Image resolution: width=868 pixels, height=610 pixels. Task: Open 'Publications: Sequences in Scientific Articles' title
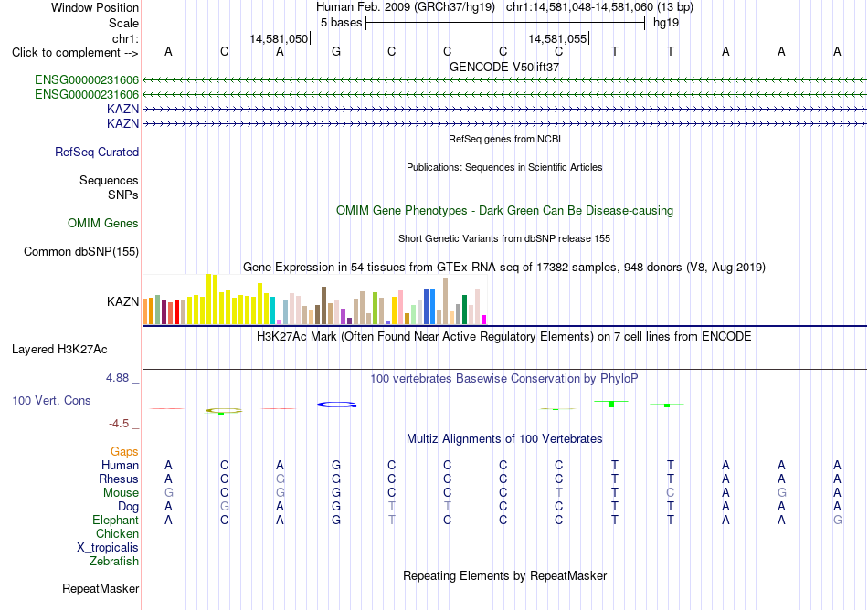pyautogui.click(x=504, y=168)
